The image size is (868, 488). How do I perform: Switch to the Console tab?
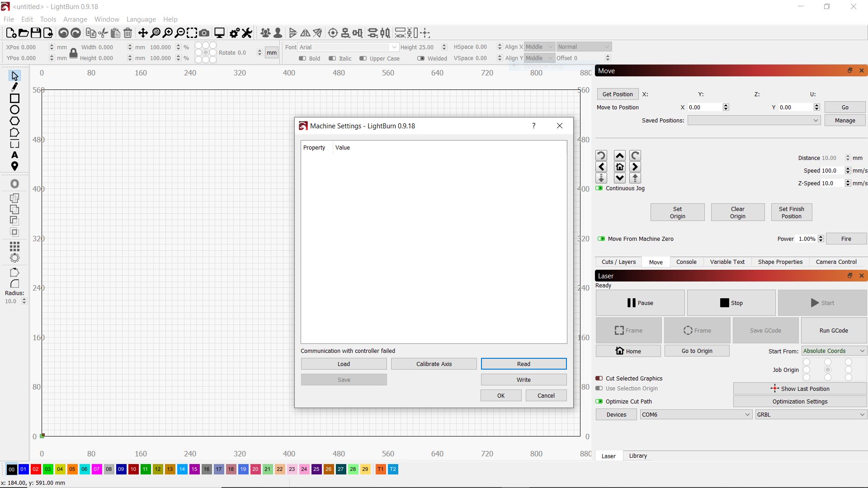pos(686,262)
